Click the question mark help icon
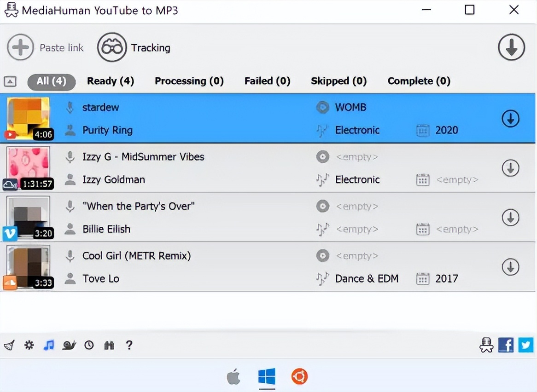Viewport: 537px width, 392px height. coord(129,345)
